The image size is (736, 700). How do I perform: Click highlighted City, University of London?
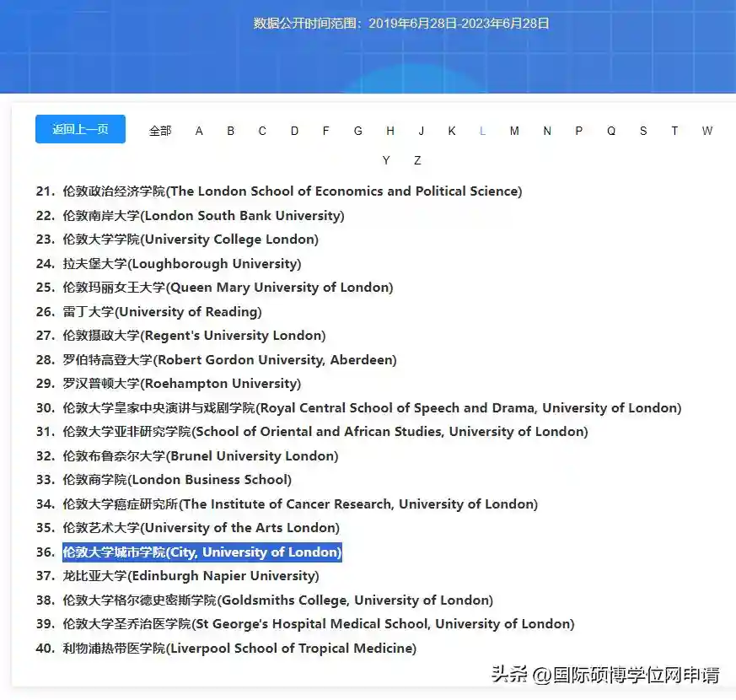(x=202, y=552)
